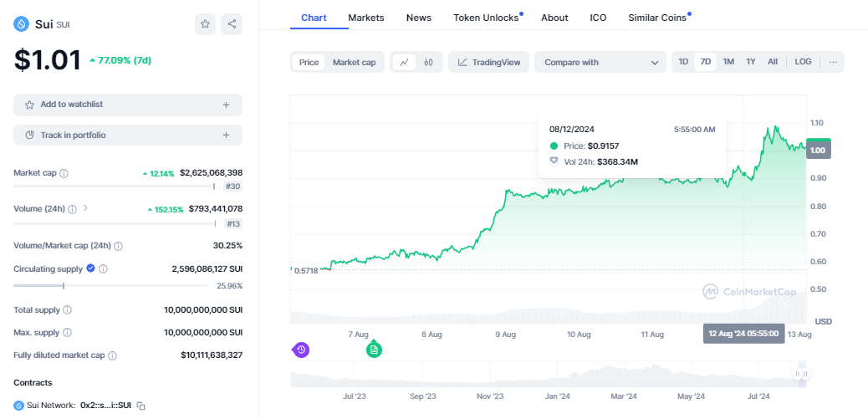
Task: Click the green document event marker
Action: pyautogui.click(x=375, y=350)
